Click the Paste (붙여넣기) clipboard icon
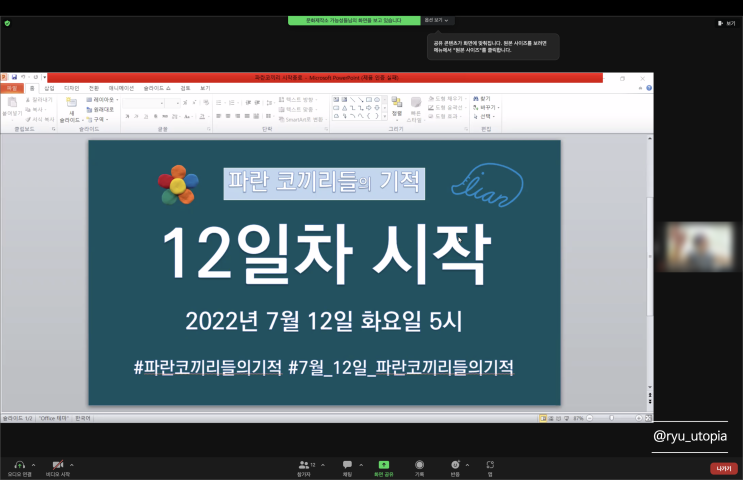This screenshot has height=480, width=743. 12,103
